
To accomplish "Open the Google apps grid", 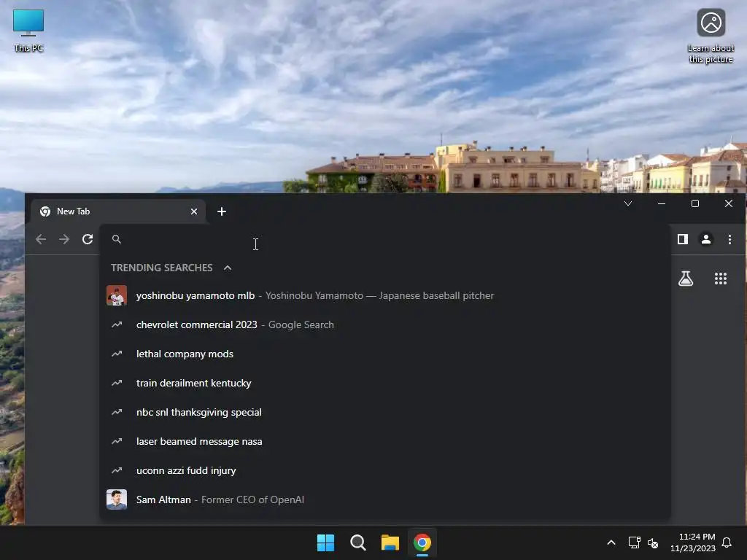I will tap(721, 279).
